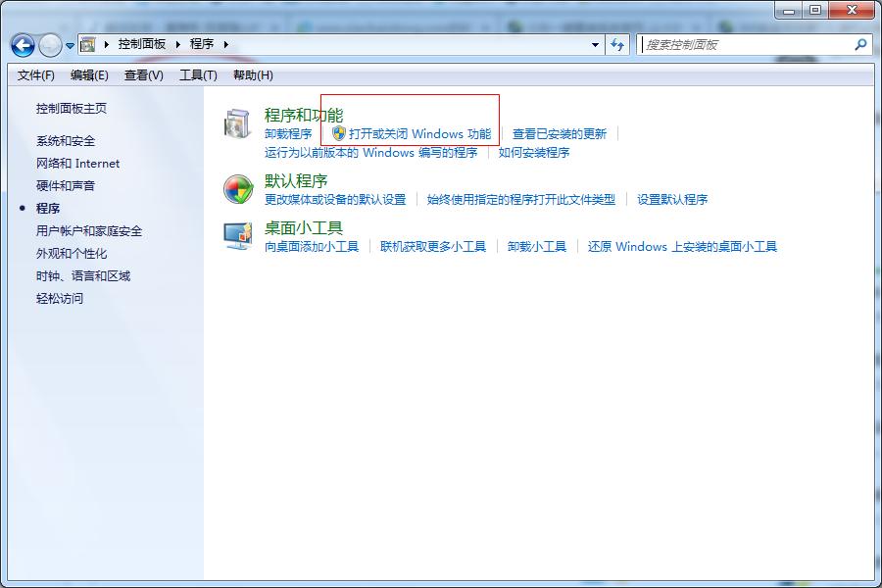Click the search magnifier icon
882x588 pixels.
[860, 45]
